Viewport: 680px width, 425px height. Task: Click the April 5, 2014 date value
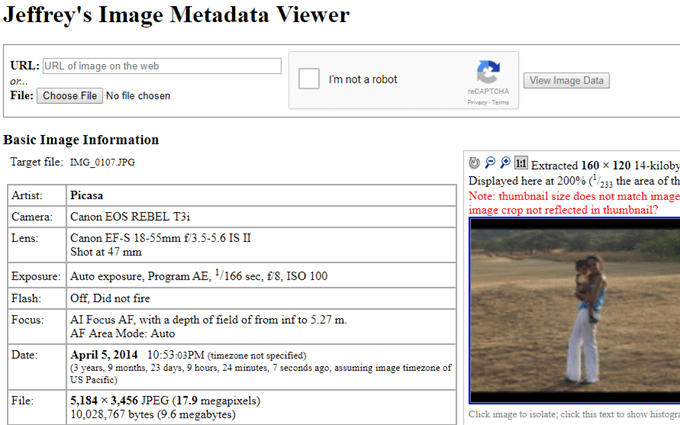point(105,354)
